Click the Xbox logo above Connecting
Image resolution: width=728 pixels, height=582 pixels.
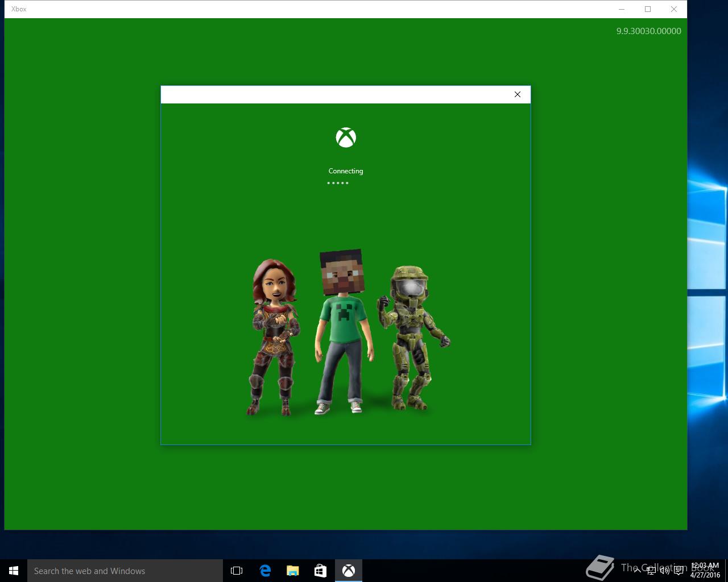pos(346,138)
